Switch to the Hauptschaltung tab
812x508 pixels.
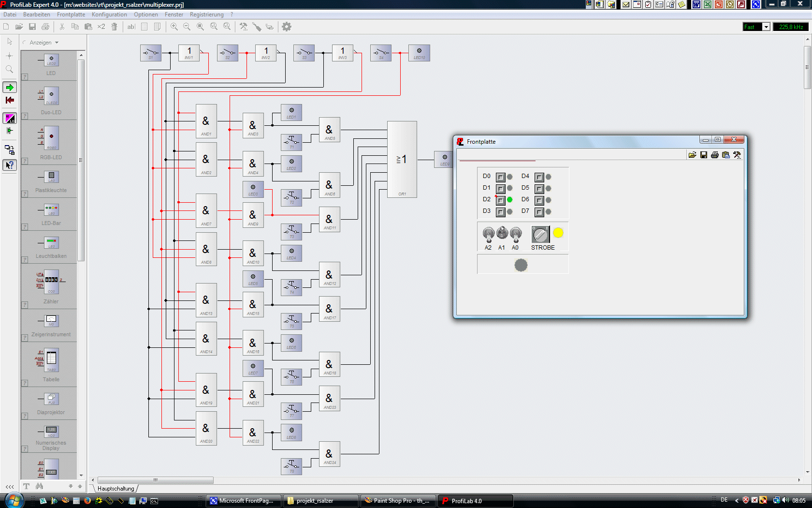(116, 489)
